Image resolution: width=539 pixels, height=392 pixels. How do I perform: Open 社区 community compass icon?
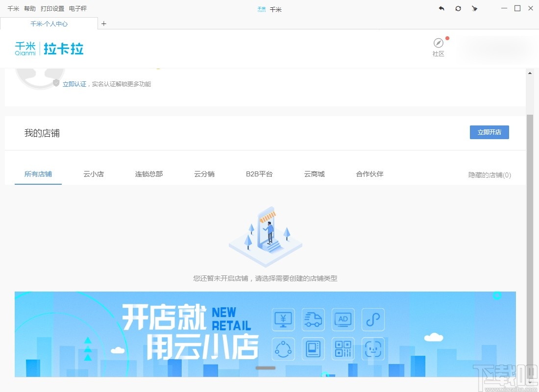[438, 43]
